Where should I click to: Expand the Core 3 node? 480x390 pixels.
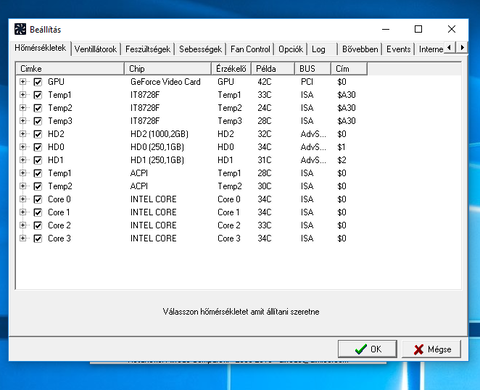23,238
